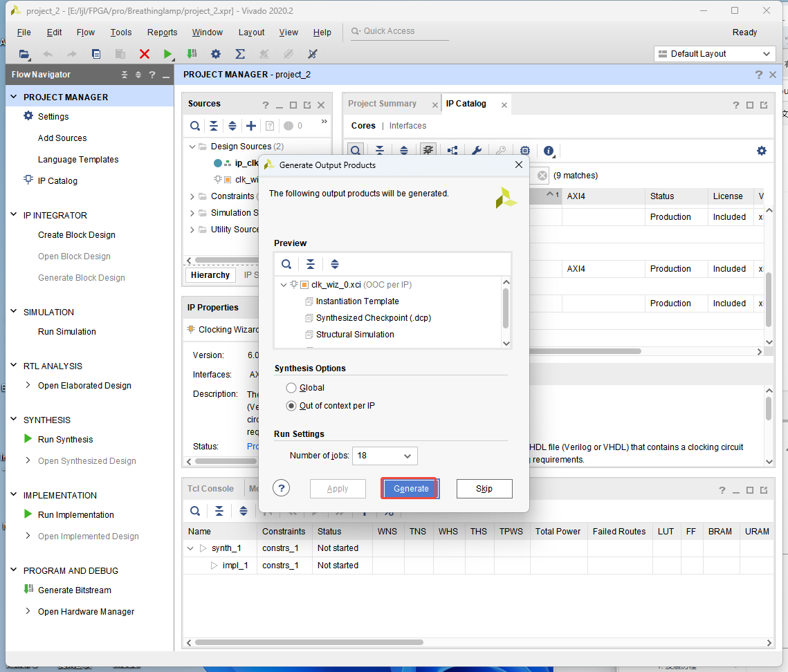Search in the Sources panel

(195, 126)
